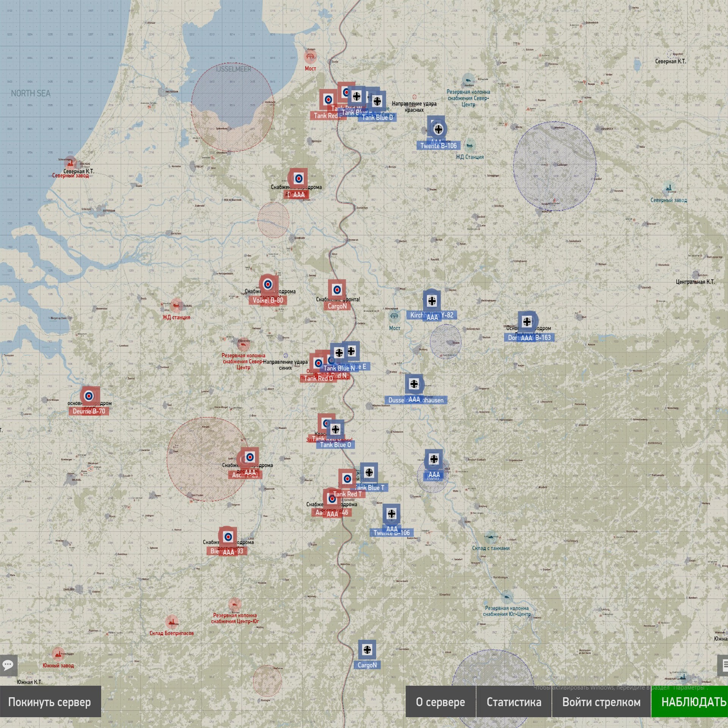Open the Статистика button
Image resolution: width=728 pixels, height=728 pixels.
pos(514,702)
